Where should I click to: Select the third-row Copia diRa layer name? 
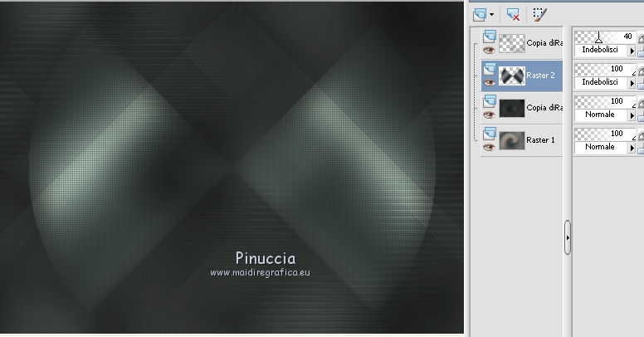[544, 108]
